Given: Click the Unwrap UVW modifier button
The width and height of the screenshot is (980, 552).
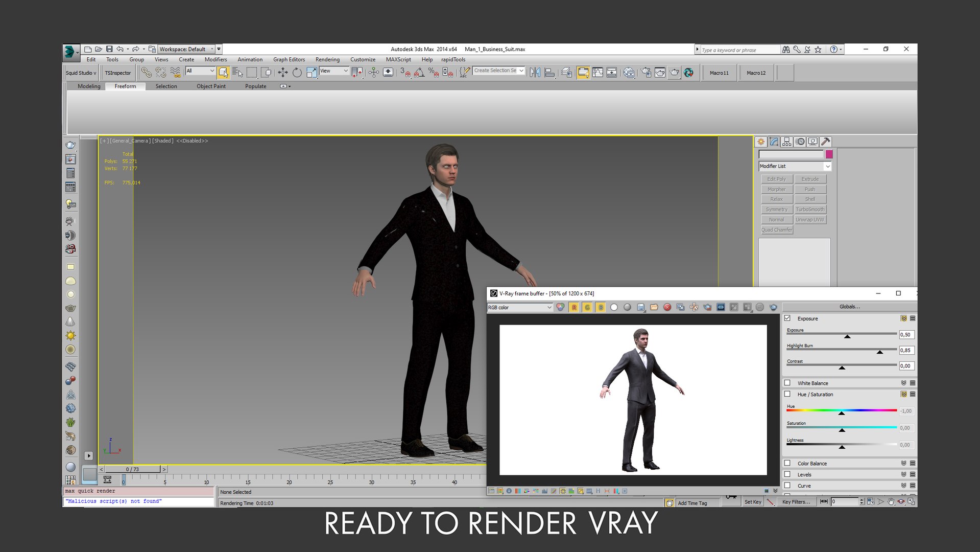Looking at the screenshot, I should pyautogui.click(x=810, y=220).
